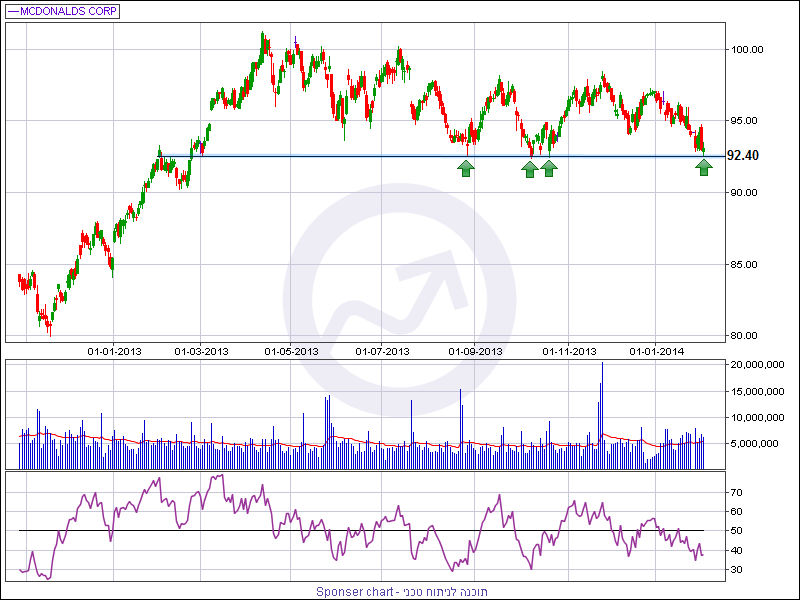Select the 01-09-2013 date label

tap(475, 352)
